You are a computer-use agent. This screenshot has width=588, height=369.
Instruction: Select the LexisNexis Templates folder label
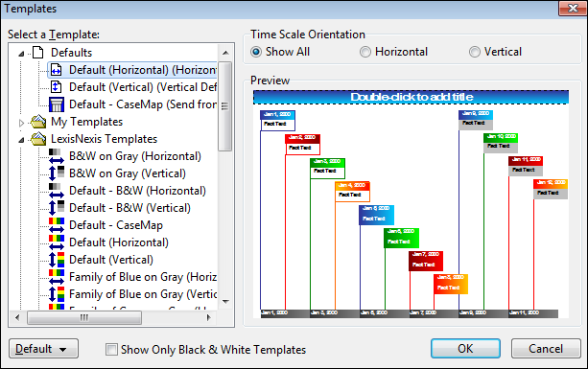tap(105, 139)
